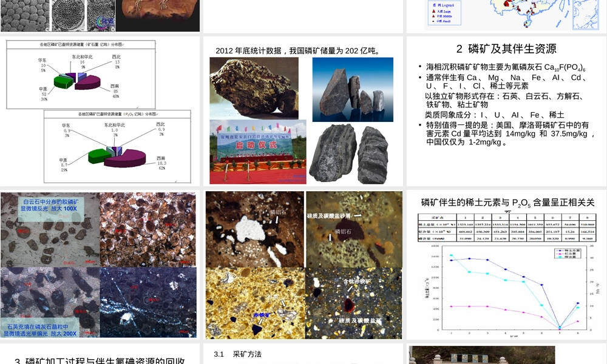Open the slide with the map legend
The height and width of the screenshot is (364, 607).
tap(507, 16)
